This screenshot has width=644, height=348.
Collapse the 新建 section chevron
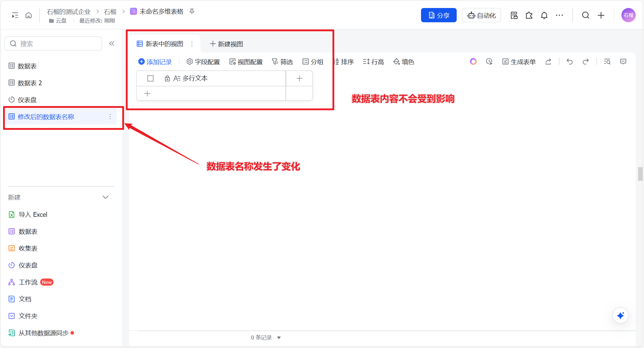point(106,197)
